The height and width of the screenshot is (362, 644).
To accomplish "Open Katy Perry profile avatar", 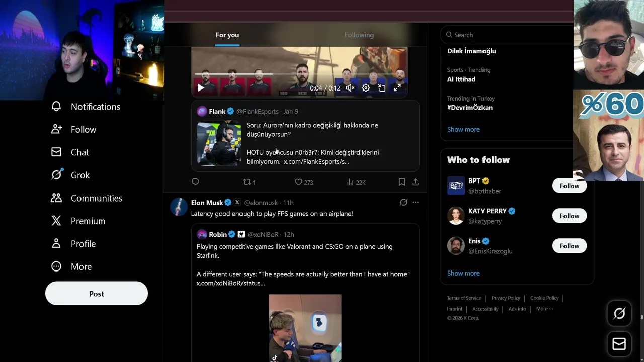I will point(456,216).
